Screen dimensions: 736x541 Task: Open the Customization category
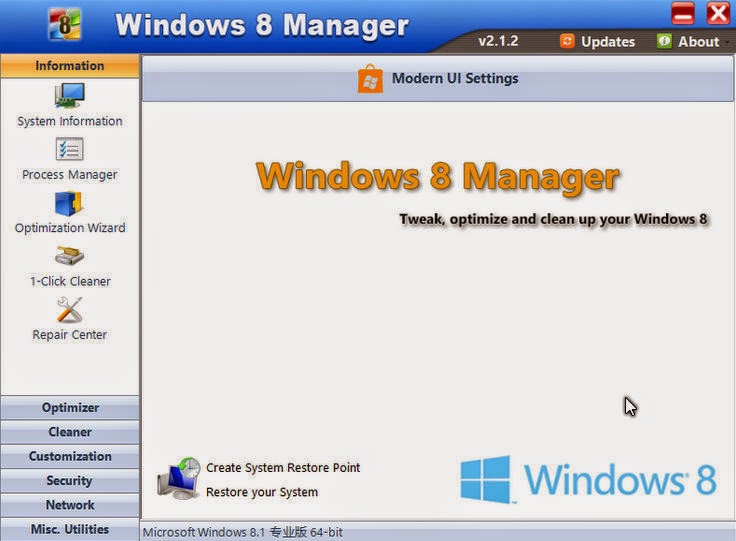(x=70, y=456)
